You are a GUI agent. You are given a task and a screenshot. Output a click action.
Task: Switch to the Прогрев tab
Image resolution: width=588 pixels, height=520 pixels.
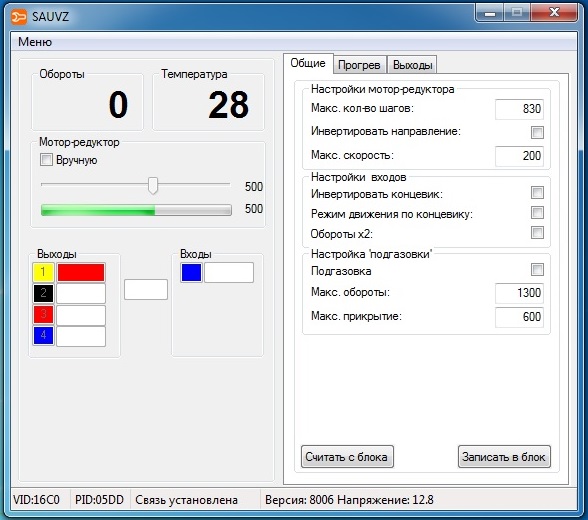[x=359, y=65]
